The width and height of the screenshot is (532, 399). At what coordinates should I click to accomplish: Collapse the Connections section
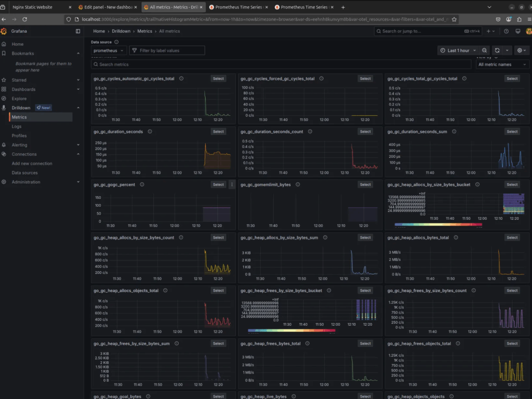pyautogui.click(x=78, y=154)
